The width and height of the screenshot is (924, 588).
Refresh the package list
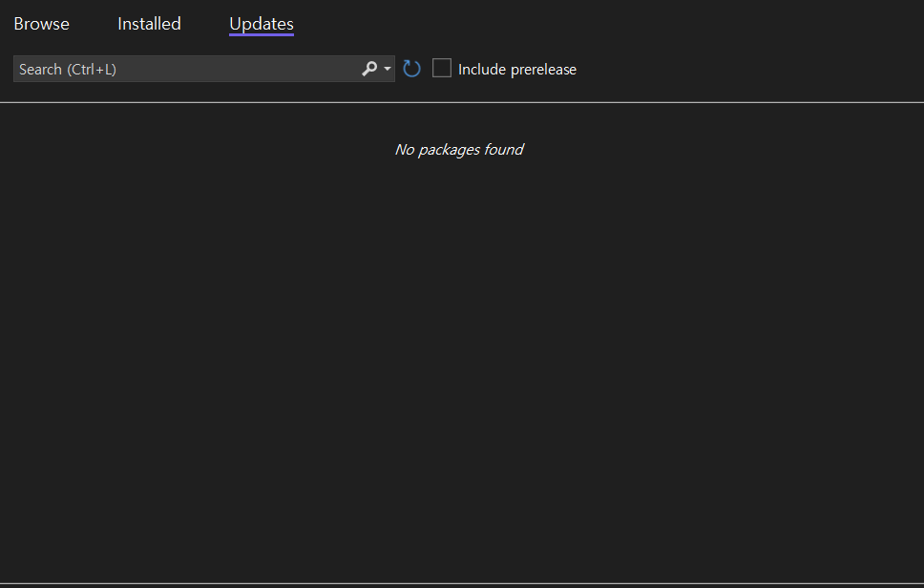click(x=411, y=69)
